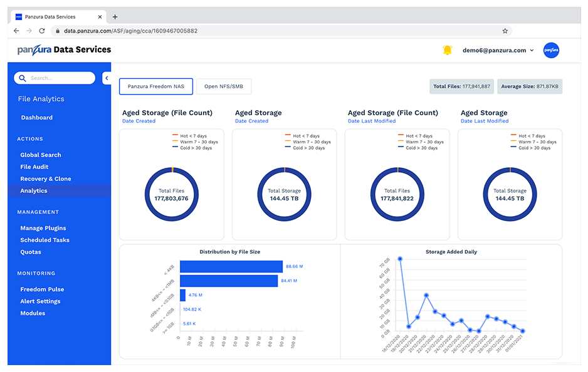The height and width of the screenshot is (372, 588).
Task: Click the 5.61 K value label
Action: (189, 324)
